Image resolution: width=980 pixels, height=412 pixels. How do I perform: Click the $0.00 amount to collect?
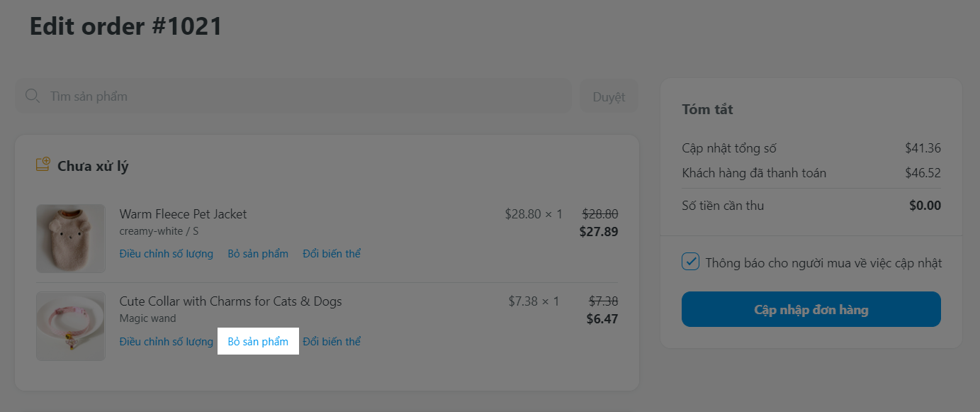pyautogui.click(x=925, y=206)
